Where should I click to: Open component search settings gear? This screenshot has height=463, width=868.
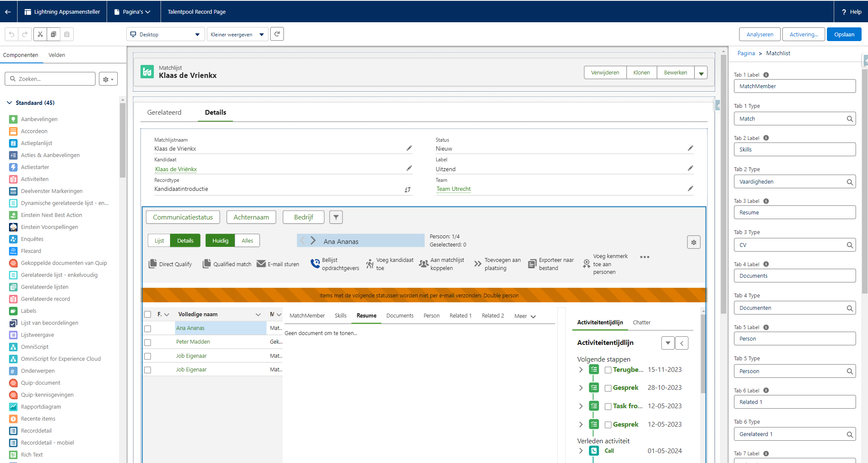(108, 79)
